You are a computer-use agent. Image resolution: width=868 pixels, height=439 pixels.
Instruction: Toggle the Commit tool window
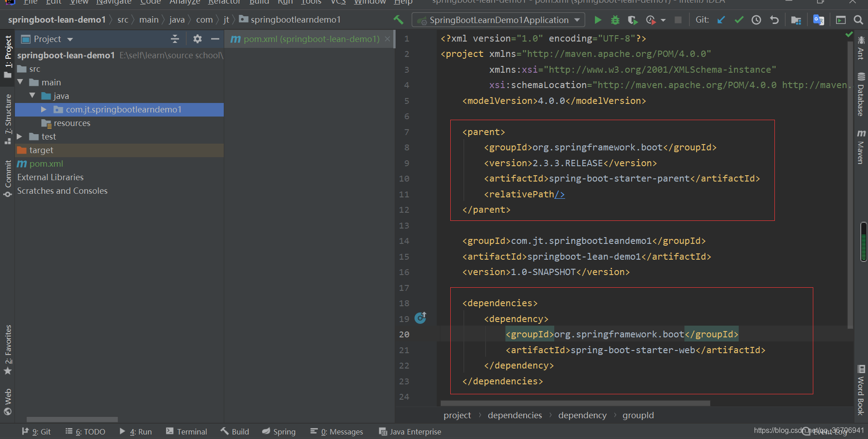pos(8,179)
